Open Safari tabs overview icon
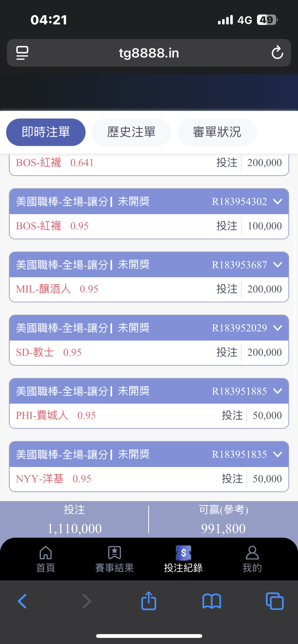The width and height of the screenshot is (298, 644). click(x=275, y=601)
